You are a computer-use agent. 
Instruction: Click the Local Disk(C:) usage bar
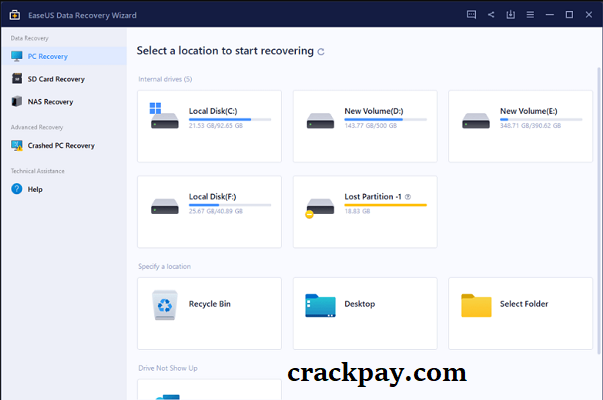[230, 120]
